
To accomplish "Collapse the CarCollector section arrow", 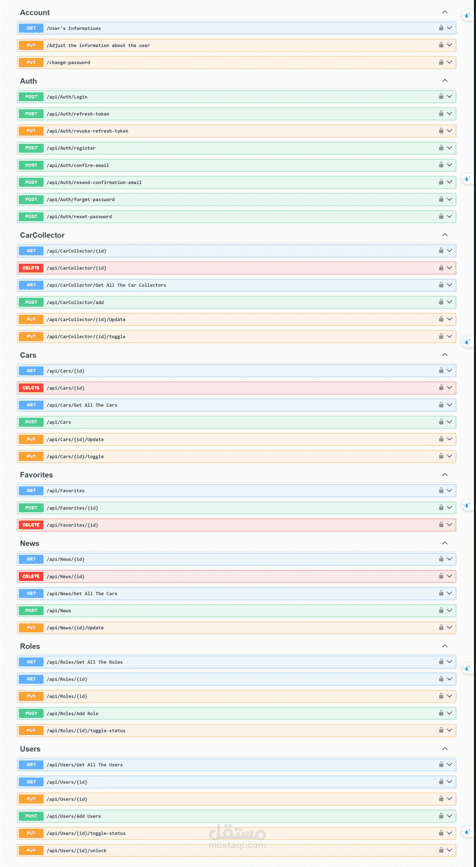I will [444, 235].
